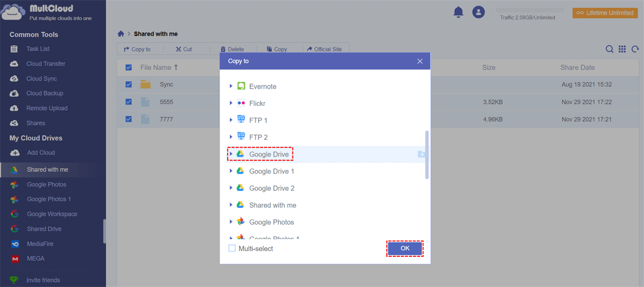Viewport: 644px width, 287px height.
Task: Switch to grid view icon
Action: tap(622, 49)
